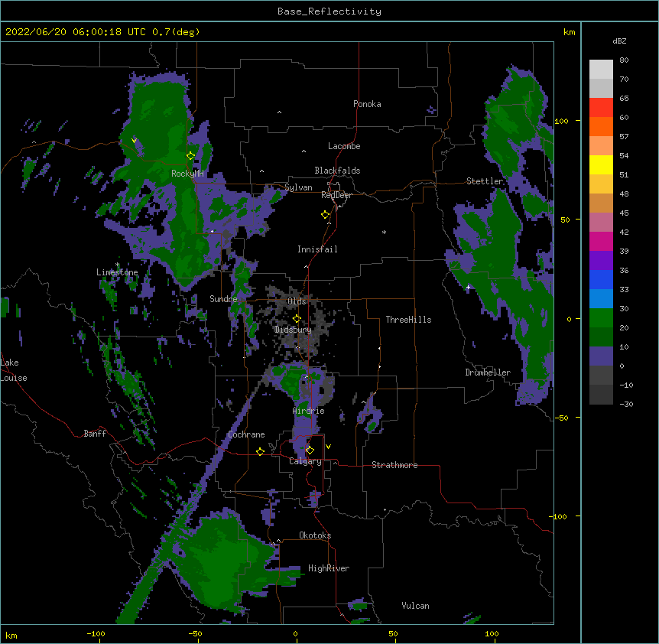Click the white plus marker south of Stettler echoes
This screenshot has width=659, height=644.
pos(468,287)
